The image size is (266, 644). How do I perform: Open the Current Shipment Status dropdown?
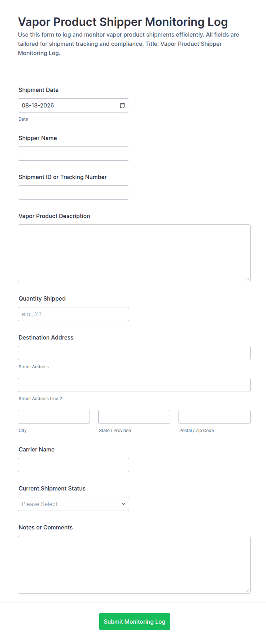[x=74, y=504]
